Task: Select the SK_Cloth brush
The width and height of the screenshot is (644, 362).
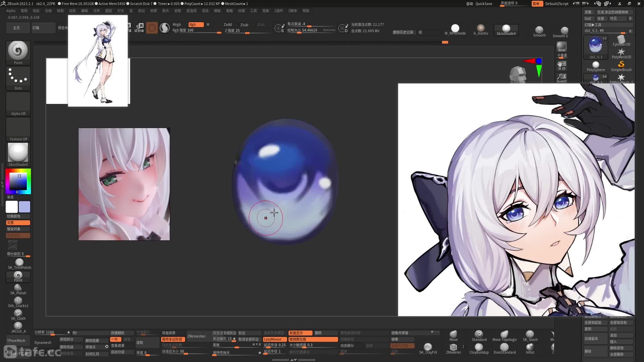Action: [x=18, y=315]
